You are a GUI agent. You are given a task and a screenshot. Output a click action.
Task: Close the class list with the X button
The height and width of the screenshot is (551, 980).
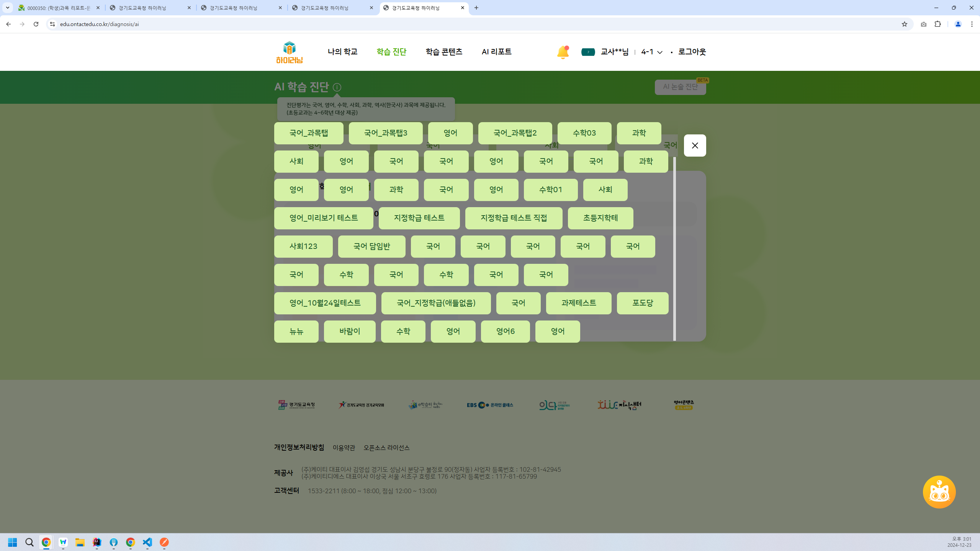[695, 146]
